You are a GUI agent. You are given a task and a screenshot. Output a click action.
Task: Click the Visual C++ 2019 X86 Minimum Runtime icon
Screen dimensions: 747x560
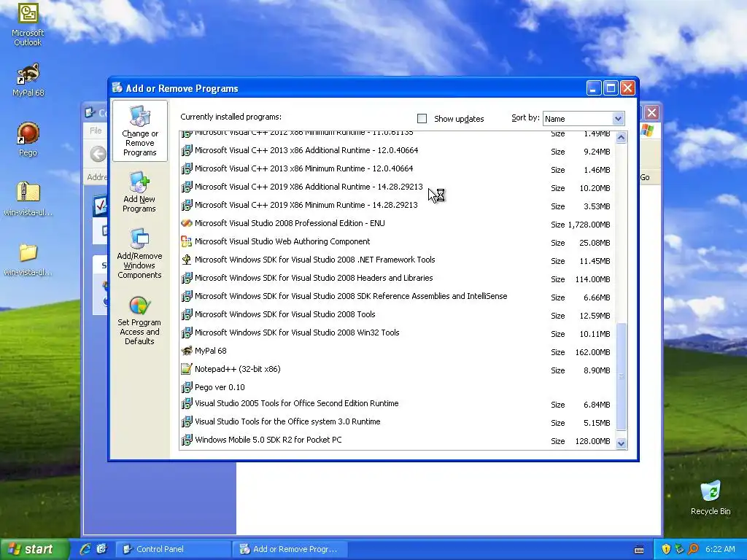coord(186,205)
